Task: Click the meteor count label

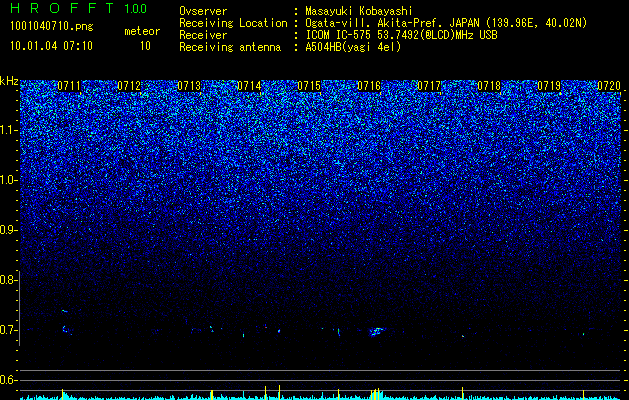Action: pyautogui.click(x=142, y=31)
